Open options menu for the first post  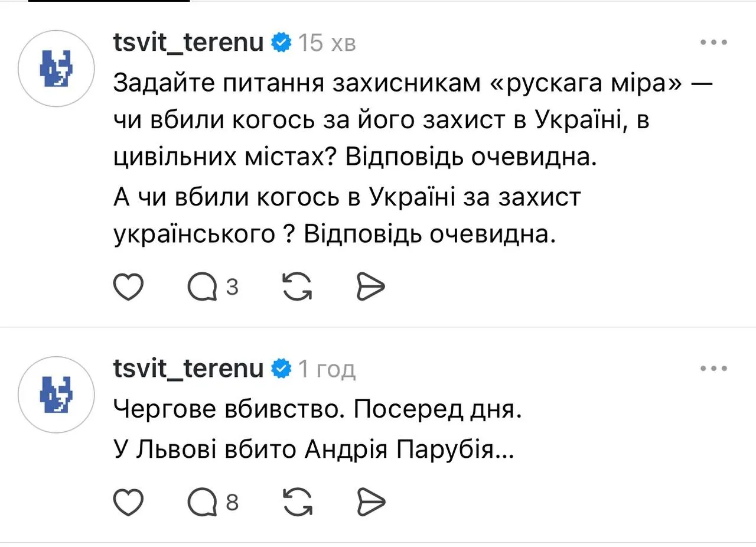point(713,41)
